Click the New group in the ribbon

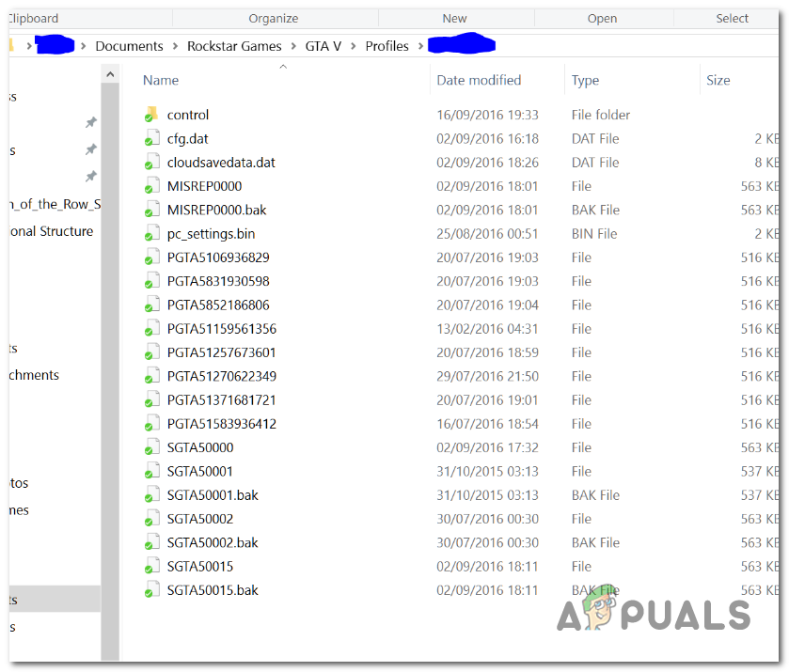click(x=454, y=17)
